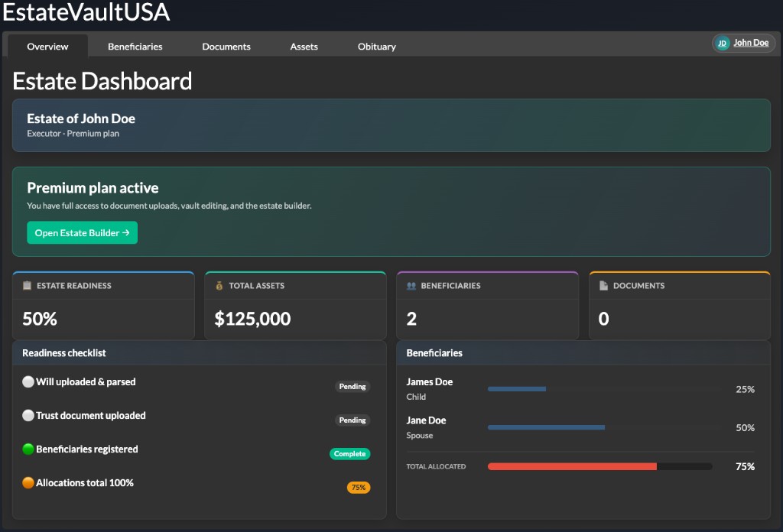This screenshot has width=783, height=532.
Task: Click the Total Allocated 75% value
Action: pos(745,466)
